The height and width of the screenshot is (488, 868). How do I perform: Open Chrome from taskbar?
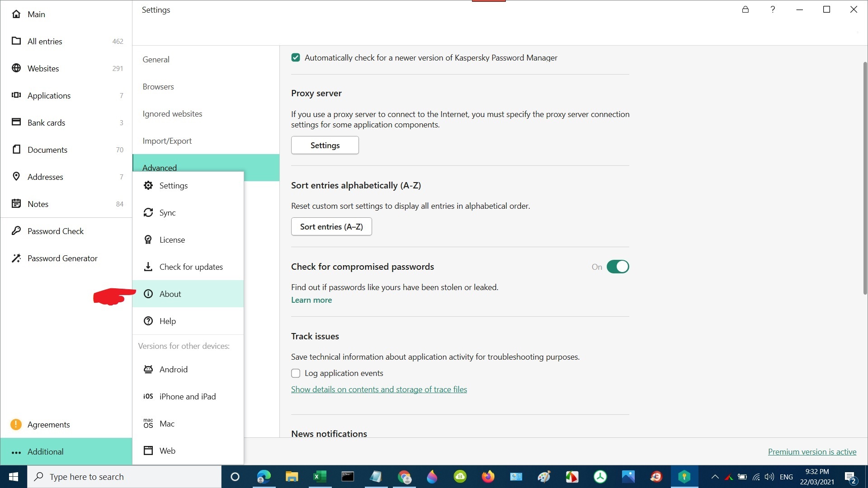404,477
